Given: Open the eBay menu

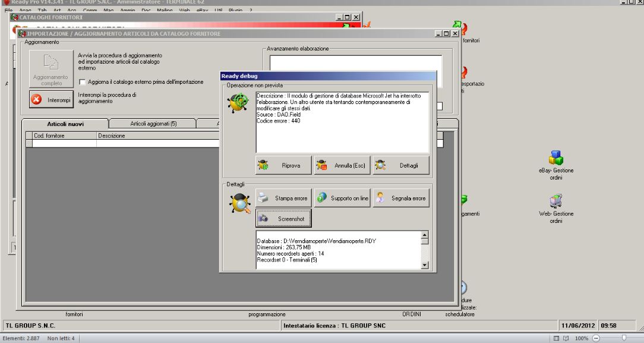Looking at the screenshot, I should (x=202, y=10).
